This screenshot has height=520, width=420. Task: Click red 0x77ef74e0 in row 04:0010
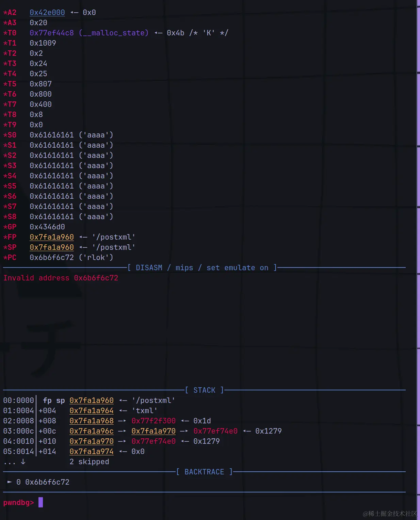(154, 441)
